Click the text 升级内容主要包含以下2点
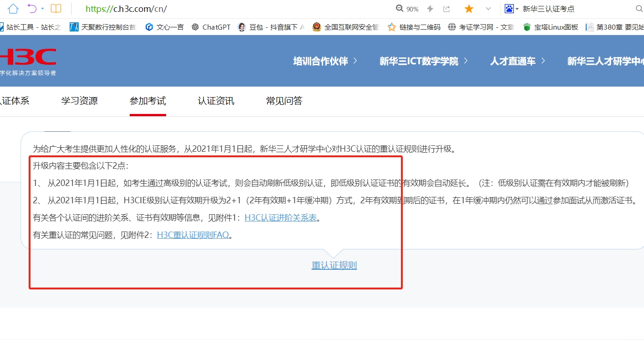This screenshot has width=644, height=340. (x=82, y=166)
